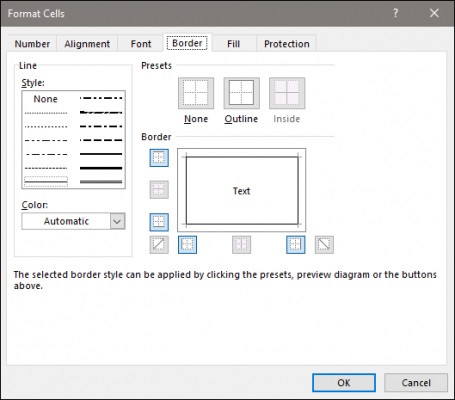Switch to the Number tab
Screen dimensions: 455x400
point(32,44)
